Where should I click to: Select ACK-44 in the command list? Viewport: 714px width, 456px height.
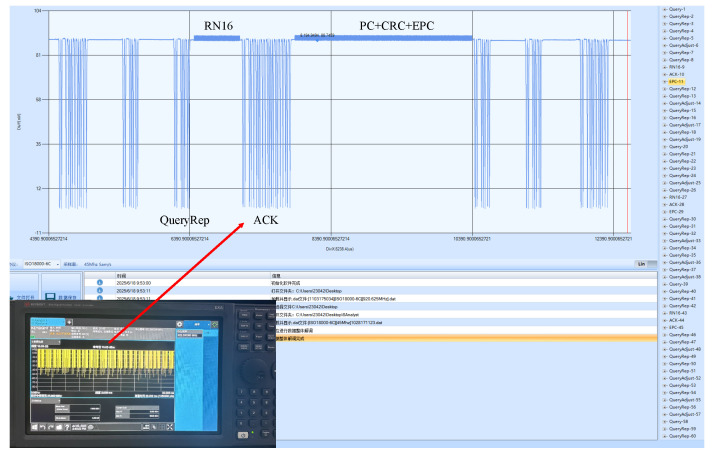point(677,320)
